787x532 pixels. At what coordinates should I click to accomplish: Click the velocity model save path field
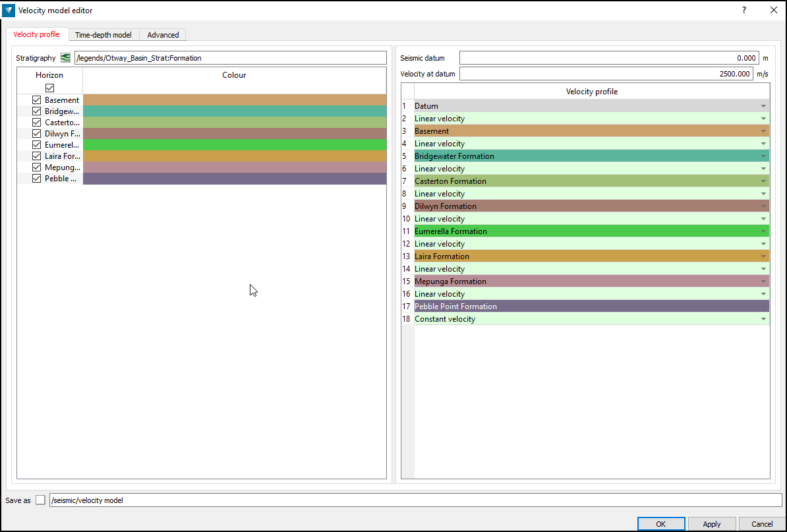pyautogui.click(x=264, y=500)
